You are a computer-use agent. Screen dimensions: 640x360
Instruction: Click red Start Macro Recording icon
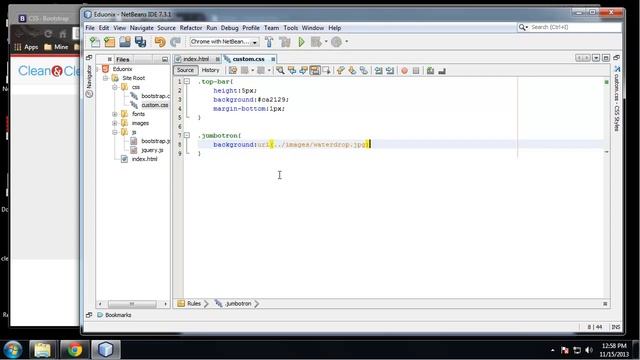coord(404,71)
